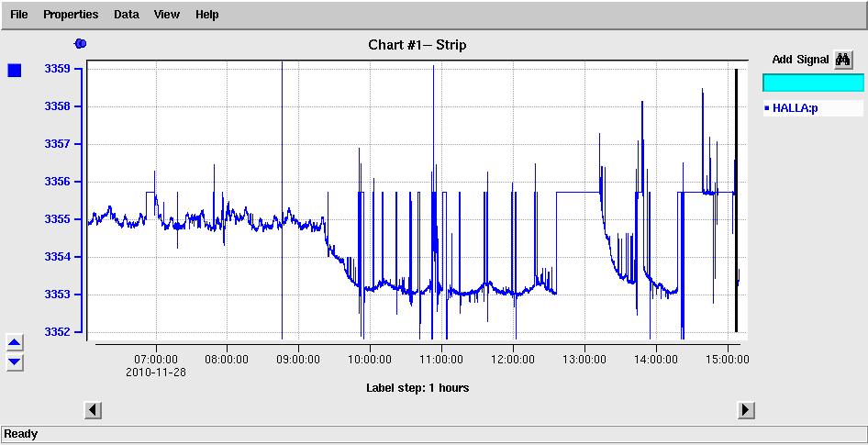This screenshot has height=445, width=868.
Task: Click the 11:00:00 time axis label
Action: pyautogui.click(x=441, y=359)
